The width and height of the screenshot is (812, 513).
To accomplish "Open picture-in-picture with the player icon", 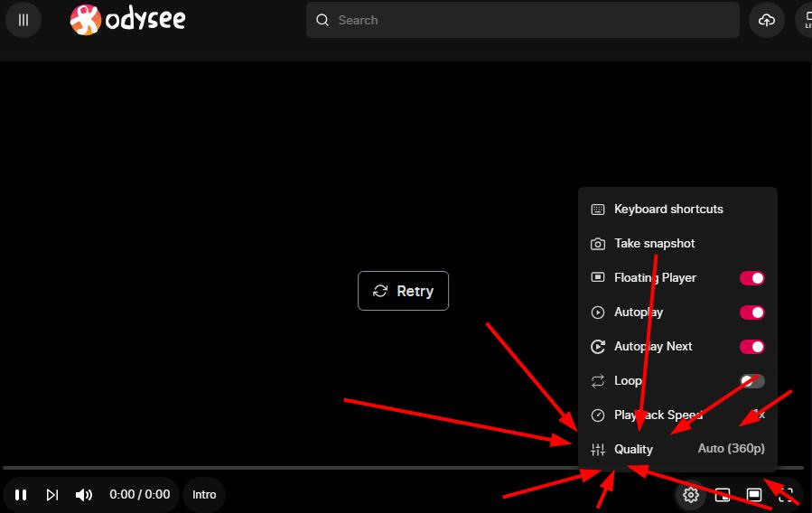I will pyautogui.click(x=723, y=495).
